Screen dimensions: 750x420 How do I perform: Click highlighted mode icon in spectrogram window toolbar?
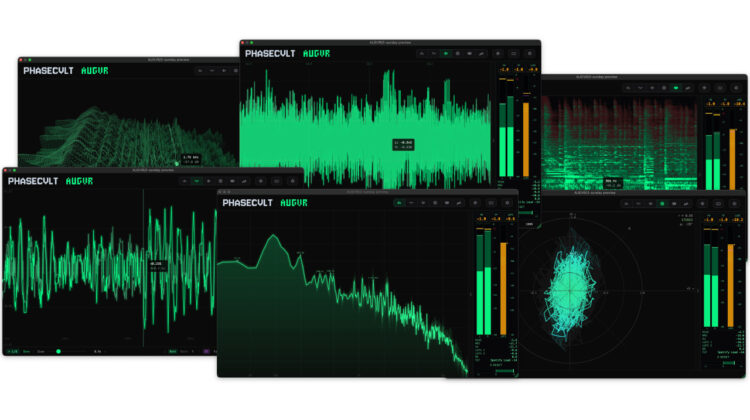pyautogui.click(x=675, y=88)
